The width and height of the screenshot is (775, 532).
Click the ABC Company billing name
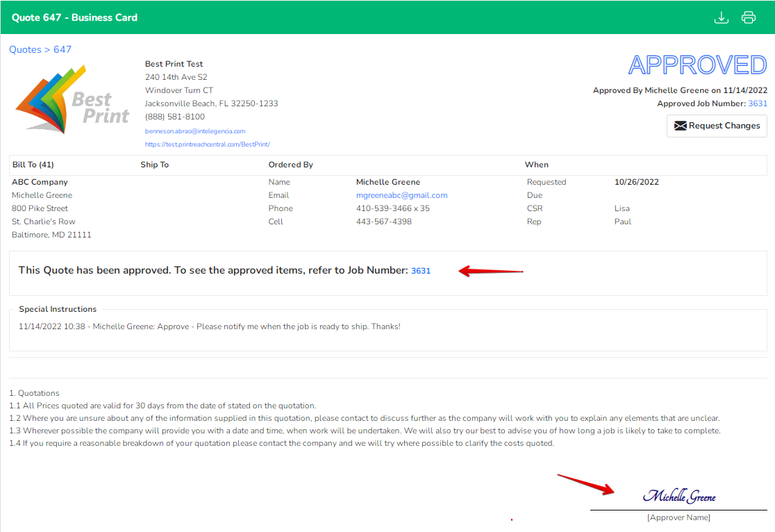pos(40,182)
